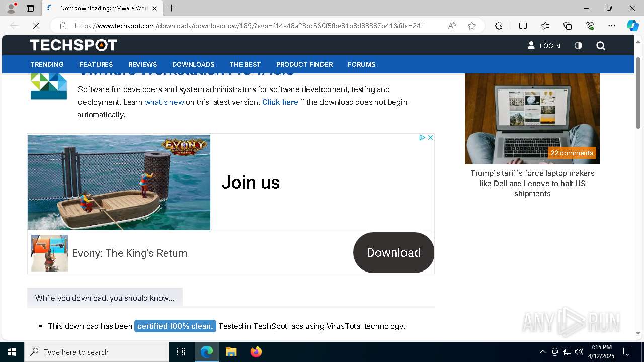
Task: Click the page vertical scrollbar thumb
Action: pyautogui.click(x=638, y=93)
